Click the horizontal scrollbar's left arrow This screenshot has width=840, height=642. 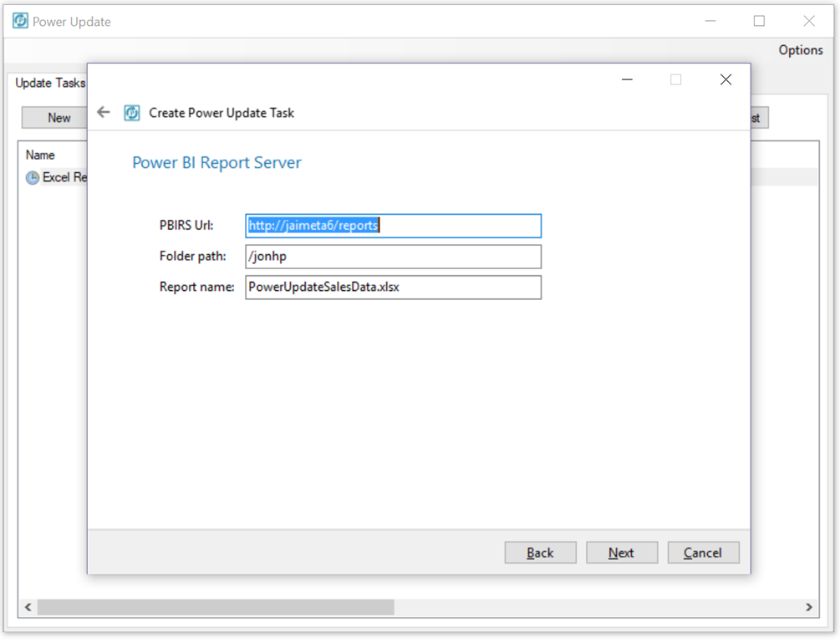coord(28,607)
